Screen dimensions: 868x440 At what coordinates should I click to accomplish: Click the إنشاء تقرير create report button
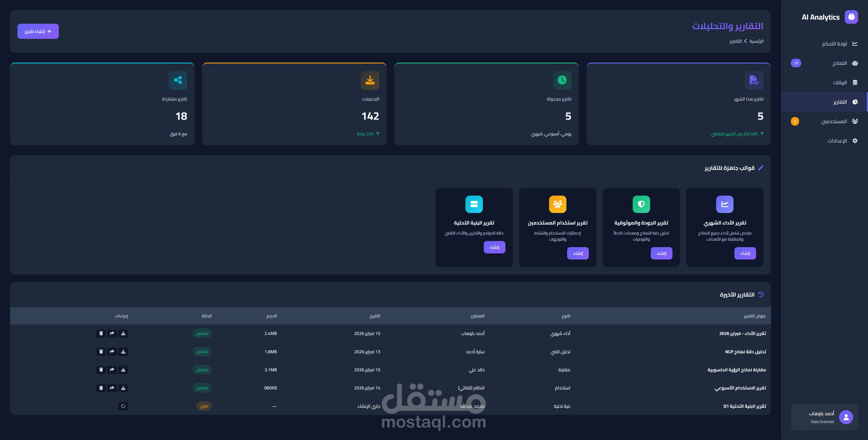[38, 31]
